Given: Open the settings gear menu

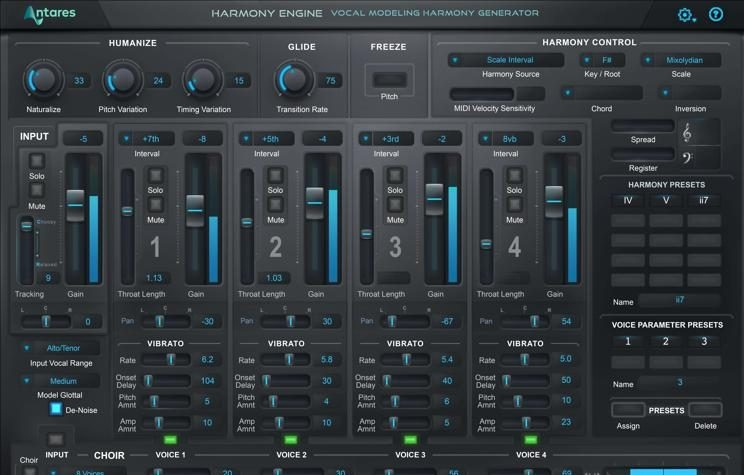Looking at the screenshot, I should point(686,15).
